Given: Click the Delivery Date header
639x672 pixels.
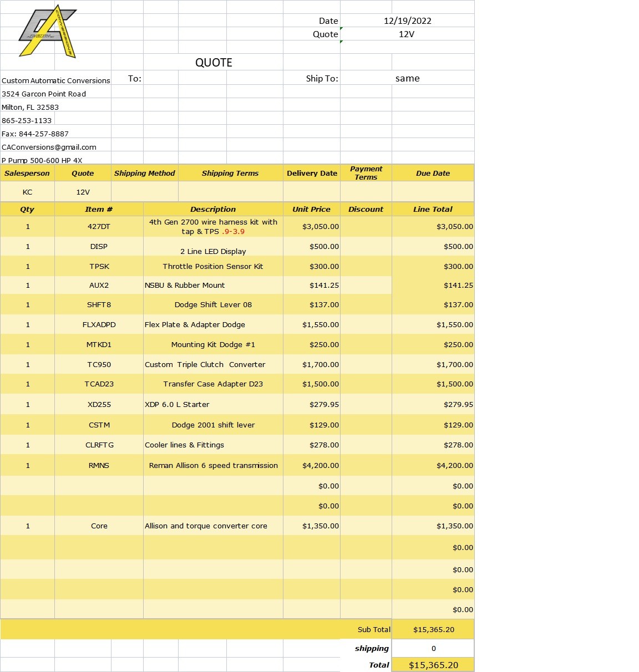Looking at the screenshot, I should click(312, 173).
